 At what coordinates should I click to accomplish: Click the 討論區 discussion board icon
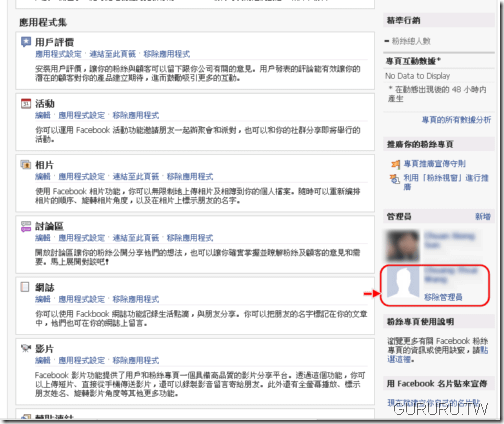[26, 226]
